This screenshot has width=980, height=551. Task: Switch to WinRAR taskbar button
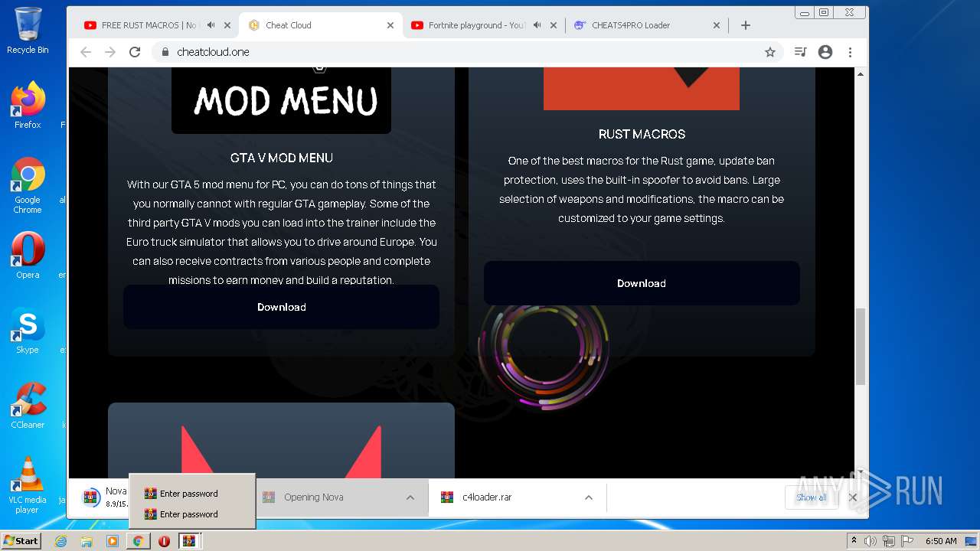[x=189, y=541]
